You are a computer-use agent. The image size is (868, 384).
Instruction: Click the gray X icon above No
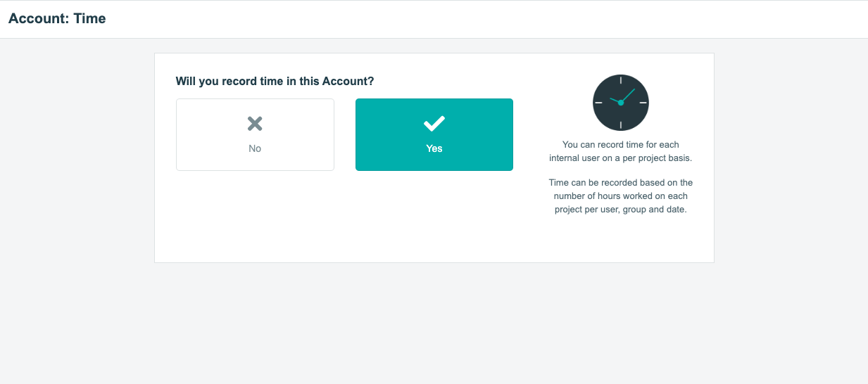click(255, 124)
